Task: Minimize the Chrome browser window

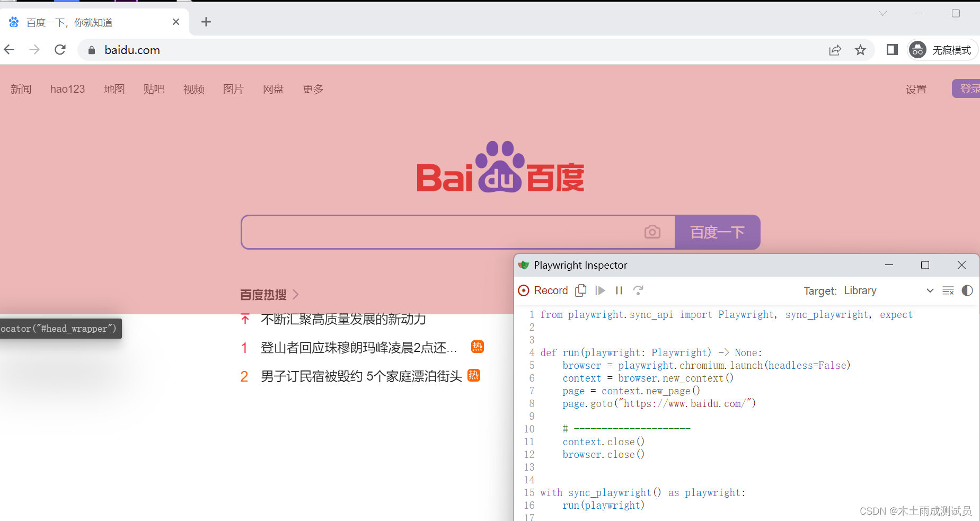Action: (x=920, y=13)
